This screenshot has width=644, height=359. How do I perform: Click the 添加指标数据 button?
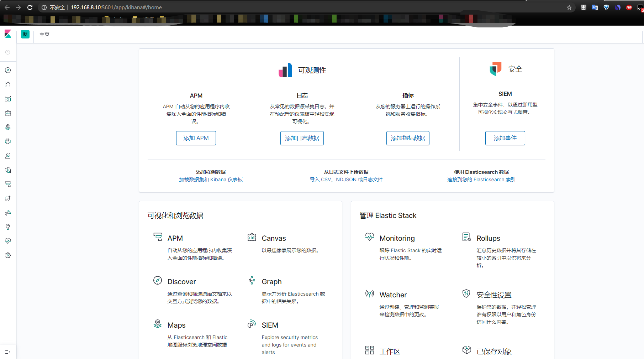(408, 138)
